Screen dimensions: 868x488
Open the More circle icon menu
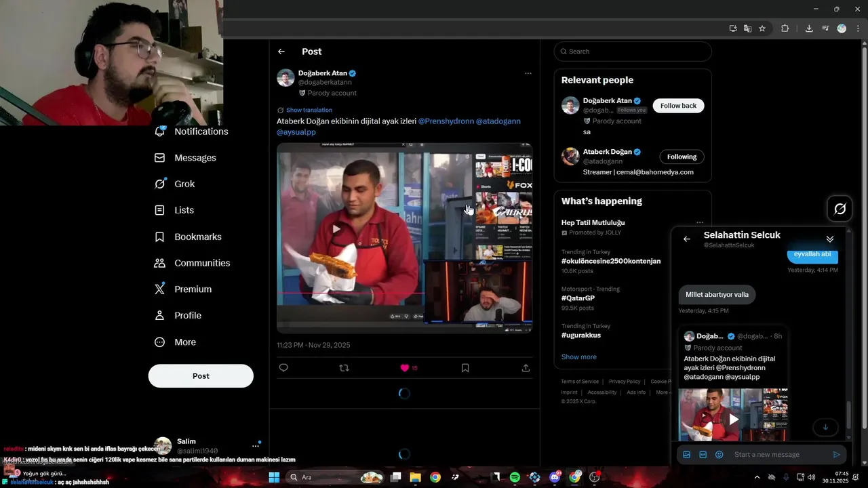(x=159, y=342)
